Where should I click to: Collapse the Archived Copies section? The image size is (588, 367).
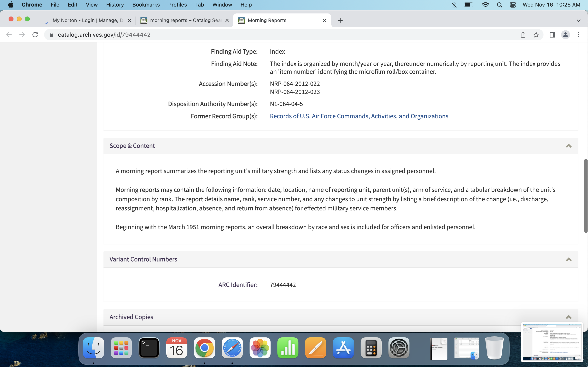coord(569,317)
